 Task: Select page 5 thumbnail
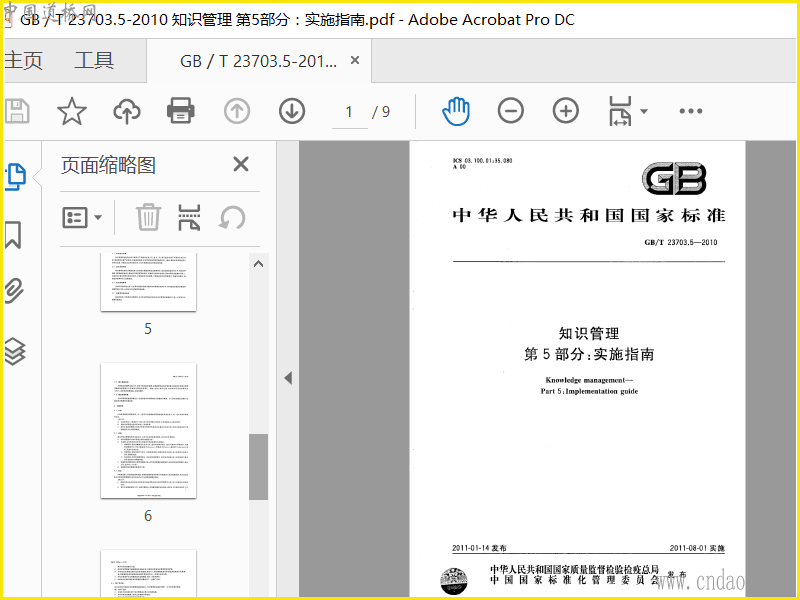point(148,282)
